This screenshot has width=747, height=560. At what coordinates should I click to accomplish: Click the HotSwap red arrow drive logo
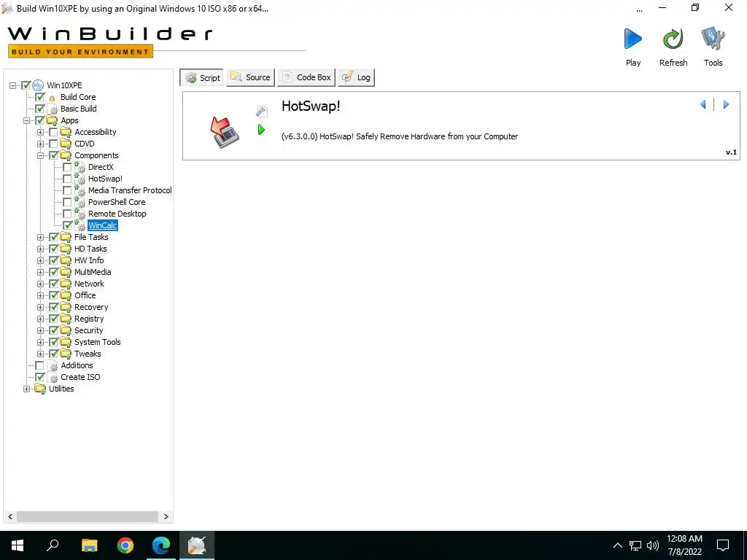click(x=224, y=132)
